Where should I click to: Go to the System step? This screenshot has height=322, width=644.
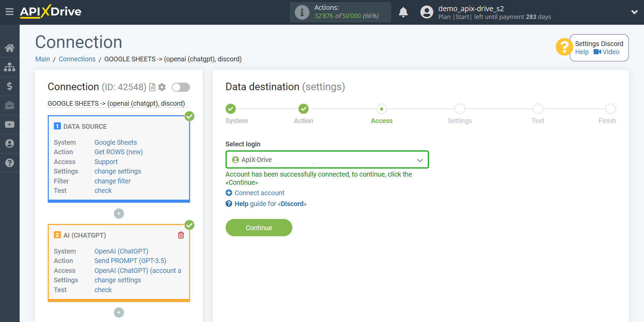[231, 109]
